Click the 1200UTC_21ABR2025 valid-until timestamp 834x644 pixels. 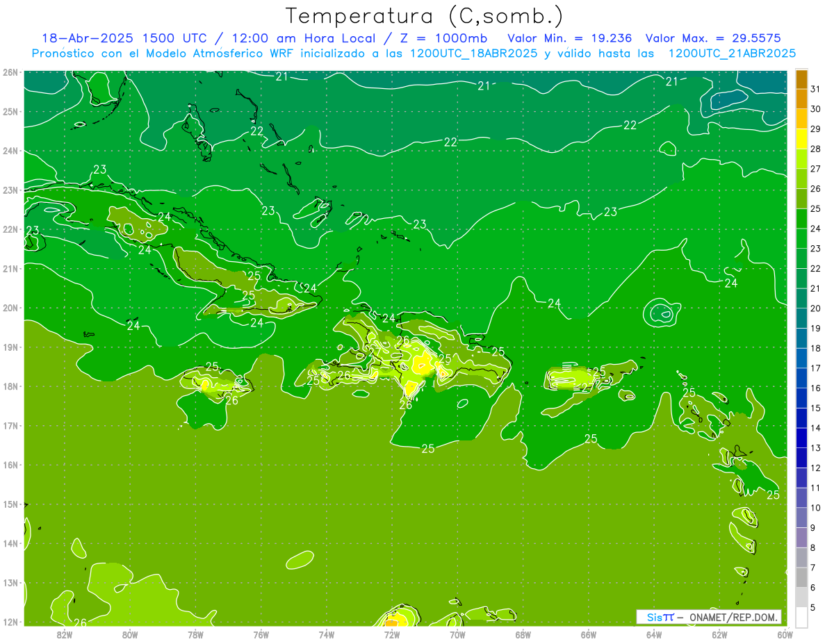(732, 53)
